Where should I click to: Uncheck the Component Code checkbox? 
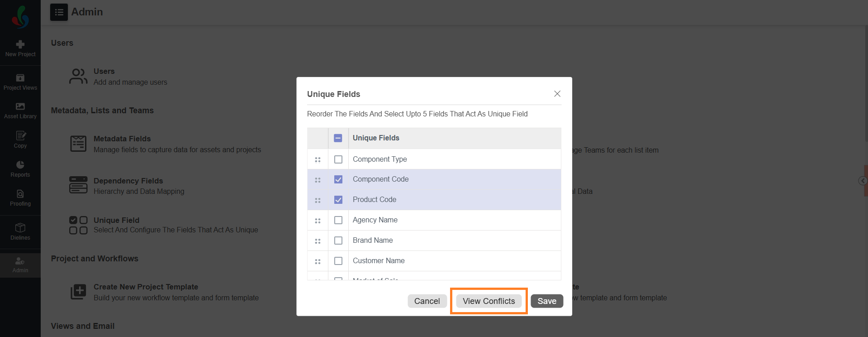coord(338,179)
